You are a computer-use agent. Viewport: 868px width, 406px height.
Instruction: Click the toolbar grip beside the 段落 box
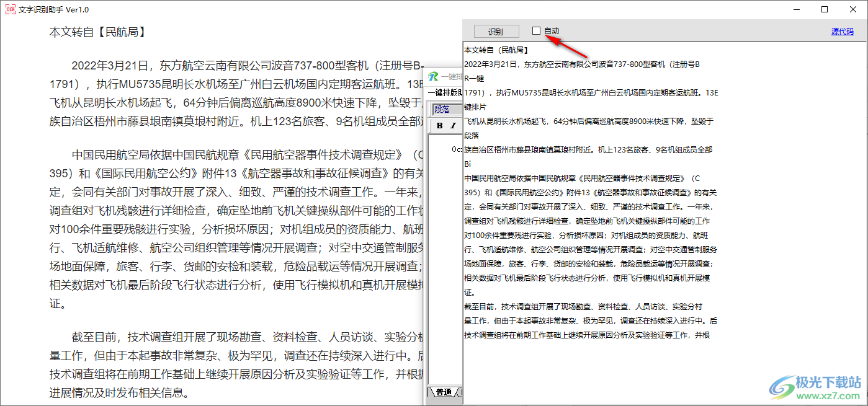[431, 109]
